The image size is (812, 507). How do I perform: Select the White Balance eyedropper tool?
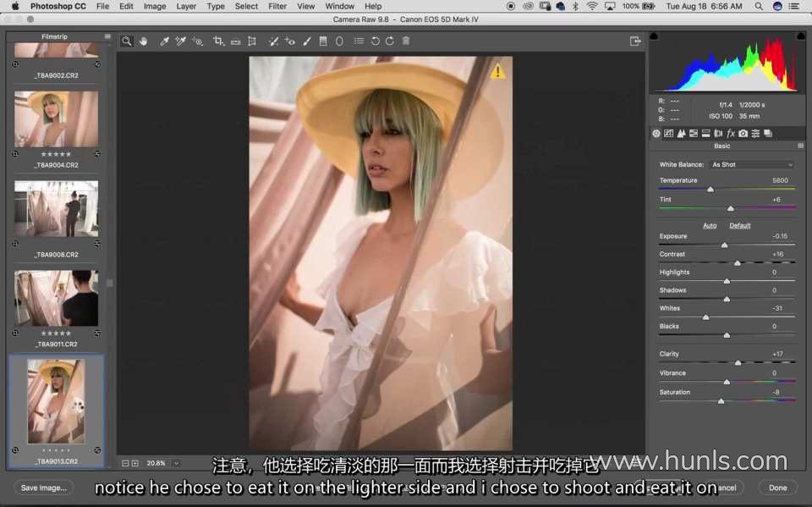tap(164, 41)
